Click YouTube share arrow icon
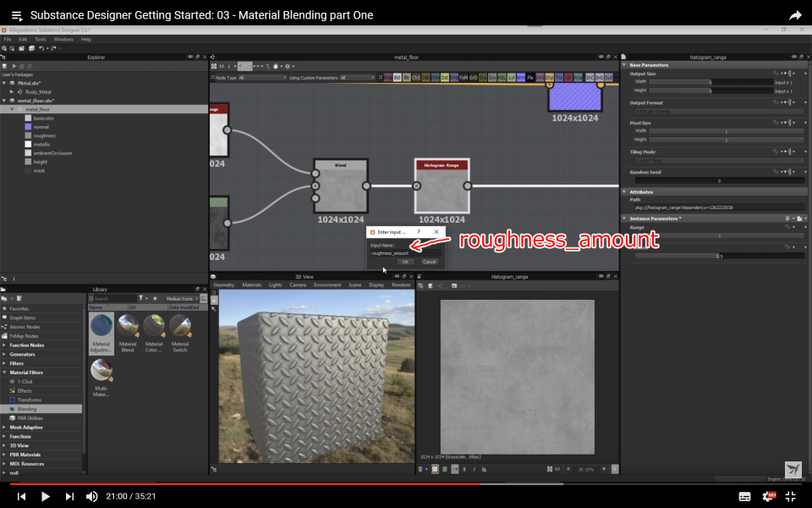This screenshot has width=812, height=508. pyautogui.click(x=795, y=15)
